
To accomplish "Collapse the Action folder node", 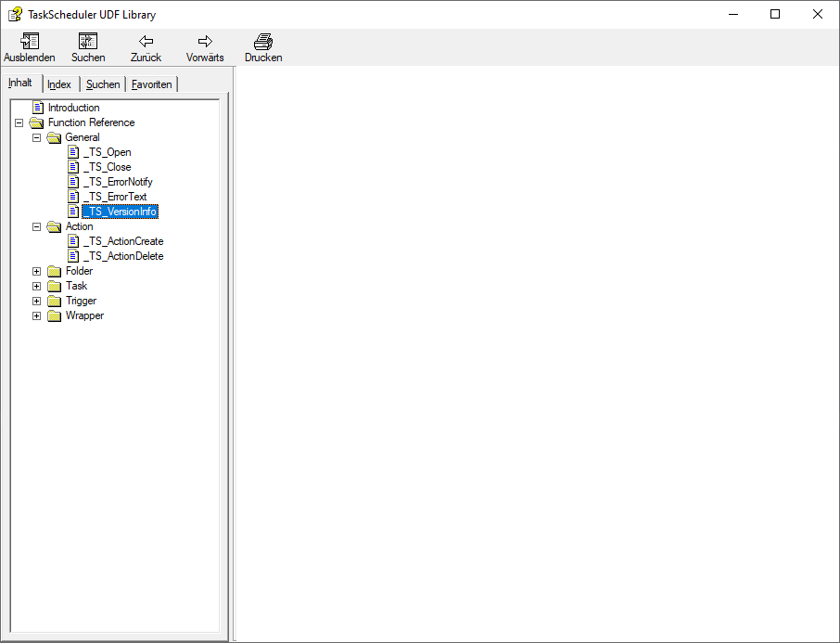I will pyautogui.click(x=37, y=226).
